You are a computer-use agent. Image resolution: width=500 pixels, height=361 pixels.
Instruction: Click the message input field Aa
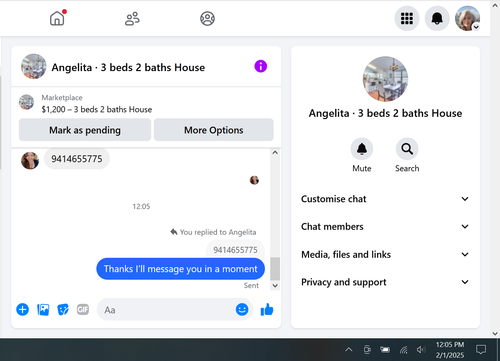point(175,309)
